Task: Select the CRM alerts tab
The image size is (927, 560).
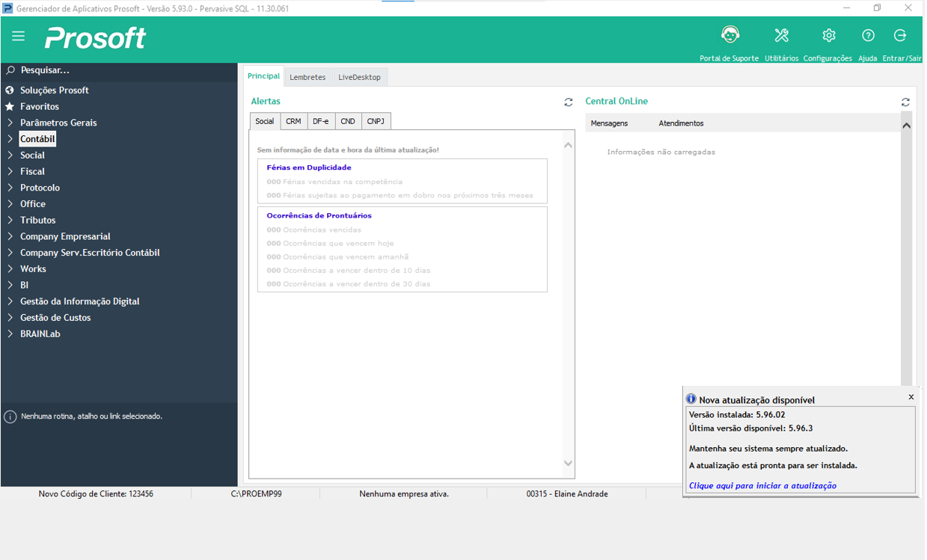Action: 293,121
